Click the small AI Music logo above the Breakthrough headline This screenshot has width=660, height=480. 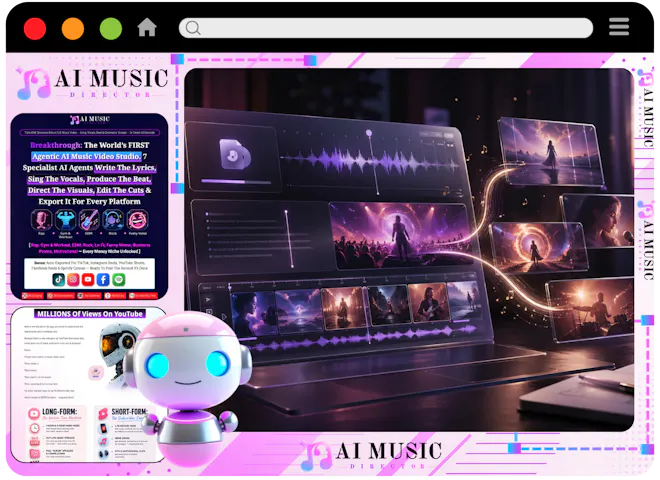(x=90, y=120)
